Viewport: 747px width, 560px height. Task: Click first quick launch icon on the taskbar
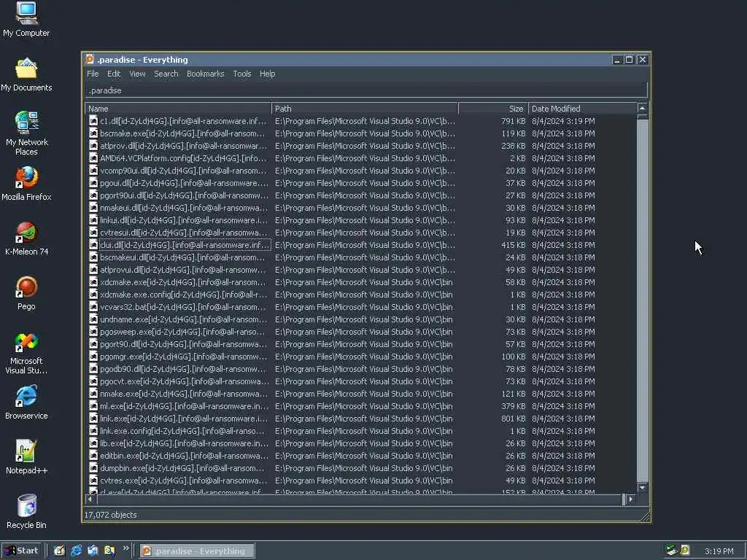[59, 551]
